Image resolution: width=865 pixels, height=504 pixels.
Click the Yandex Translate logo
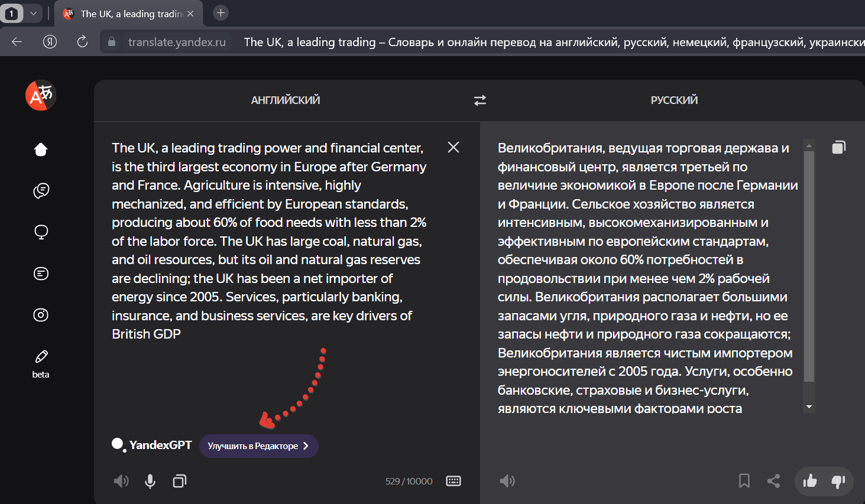coord(40,95)
